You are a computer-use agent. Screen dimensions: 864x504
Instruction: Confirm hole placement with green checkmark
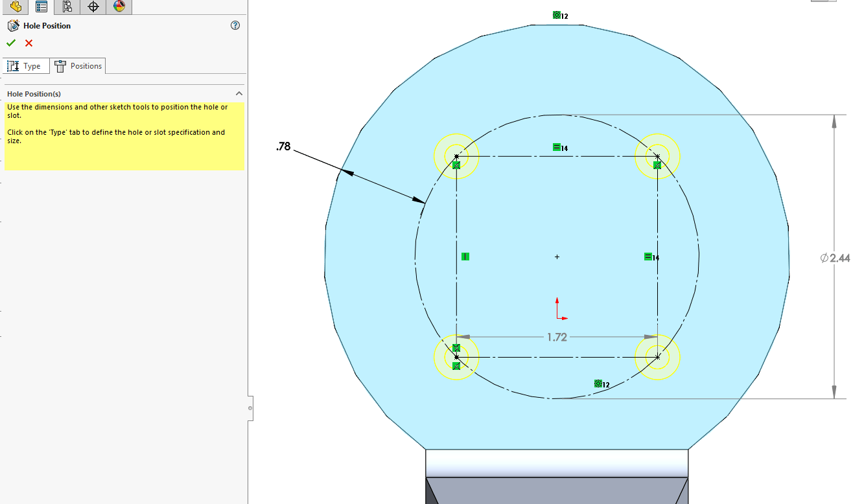coord(11,43)
